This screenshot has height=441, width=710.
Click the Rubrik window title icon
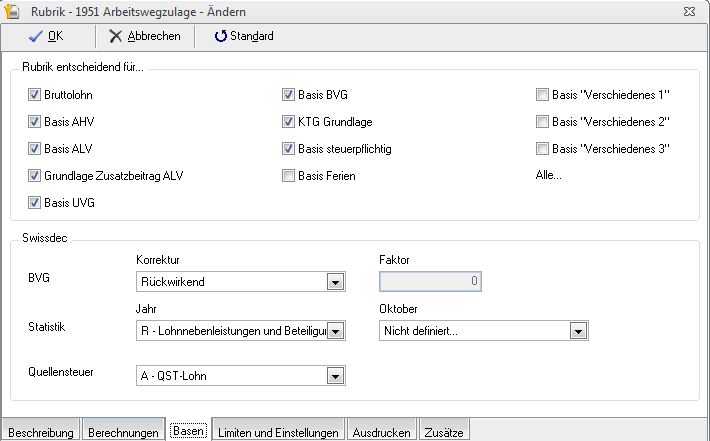click(x=14, y=10)
